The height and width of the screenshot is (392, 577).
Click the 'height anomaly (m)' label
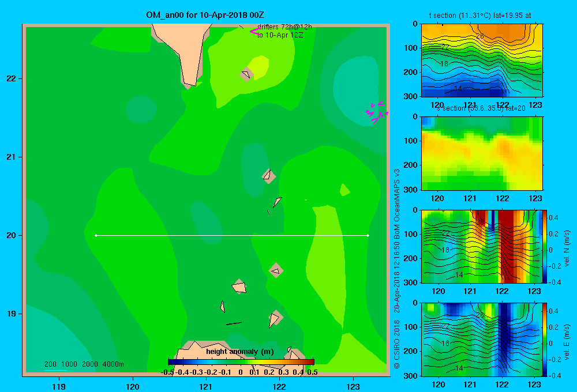(240, 352)
